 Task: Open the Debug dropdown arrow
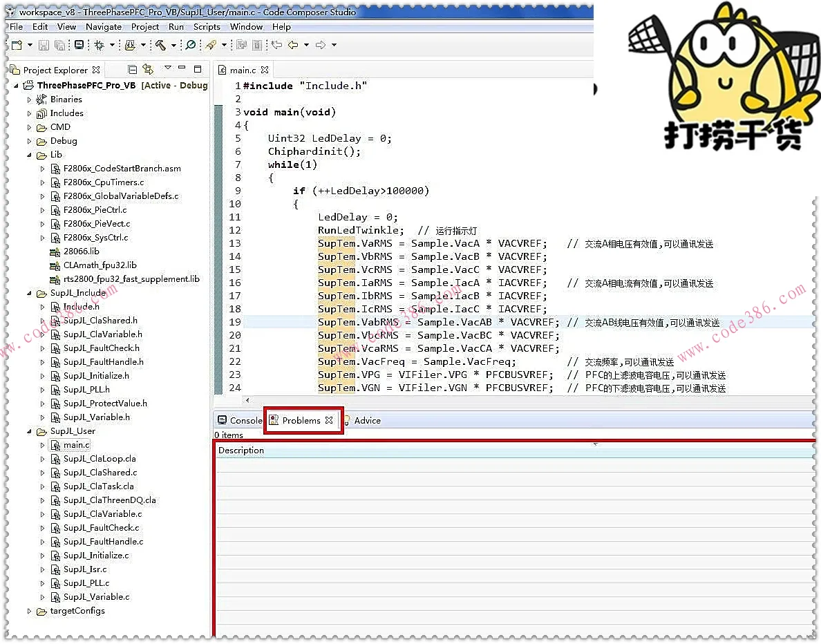point(111,45)
